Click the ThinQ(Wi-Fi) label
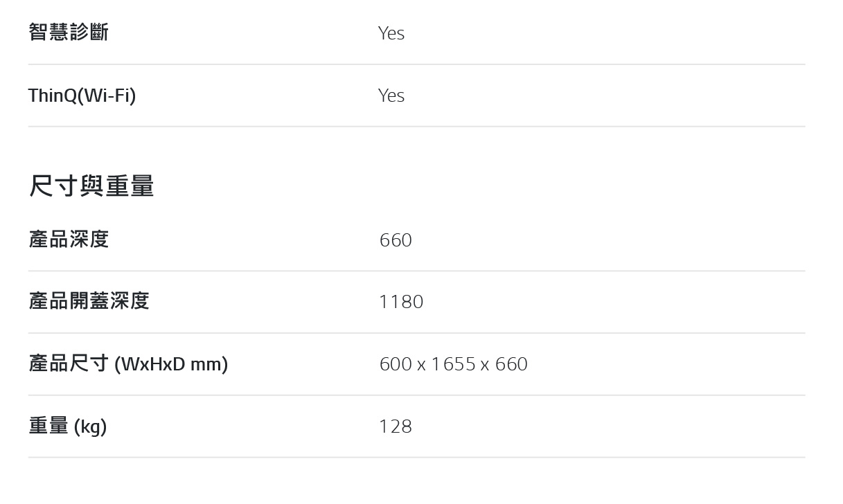This screenshot has height=504, width=843. click(82, 95)
